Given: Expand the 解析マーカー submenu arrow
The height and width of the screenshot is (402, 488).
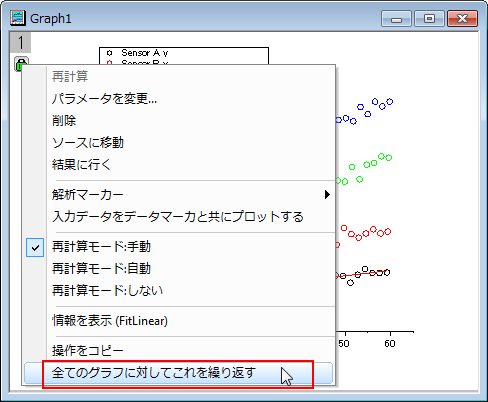Looking at the screenshot, I should (x=327, y=194).
